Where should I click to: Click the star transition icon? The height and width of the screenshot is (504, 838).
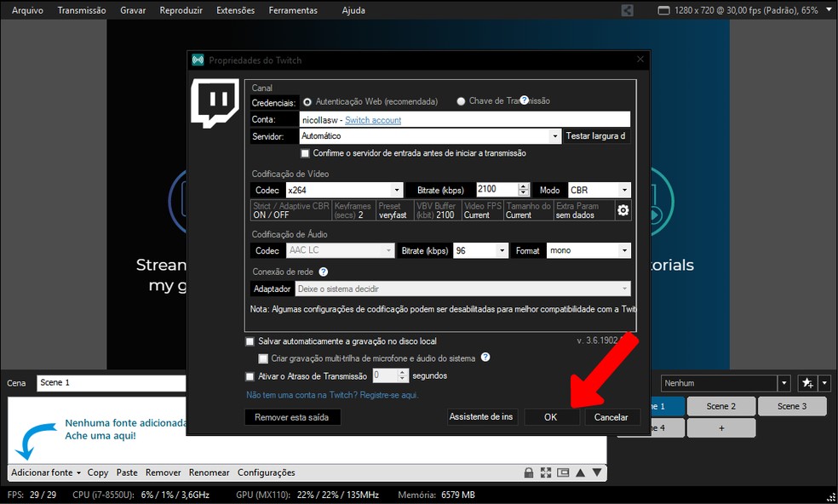(807, 382)
